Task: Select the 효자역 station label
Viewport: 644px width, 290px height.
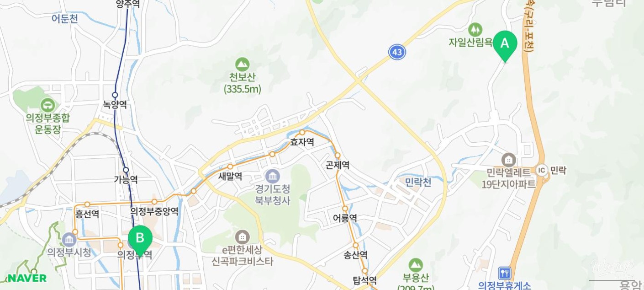Action: (x=302, y=142)
